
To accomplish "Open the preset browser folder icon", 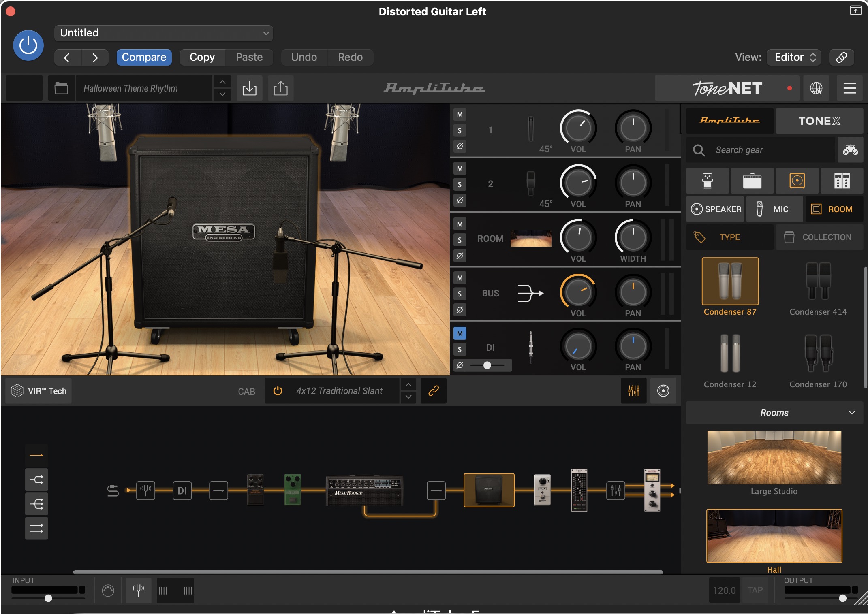I will (61, 88).
